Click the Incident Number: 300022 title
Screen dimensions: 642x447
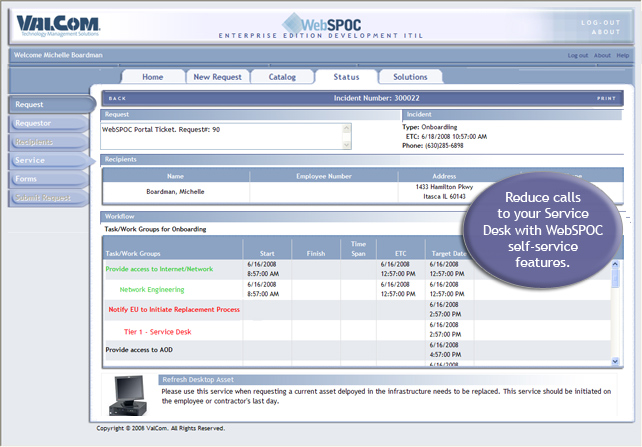click(376, 98)
